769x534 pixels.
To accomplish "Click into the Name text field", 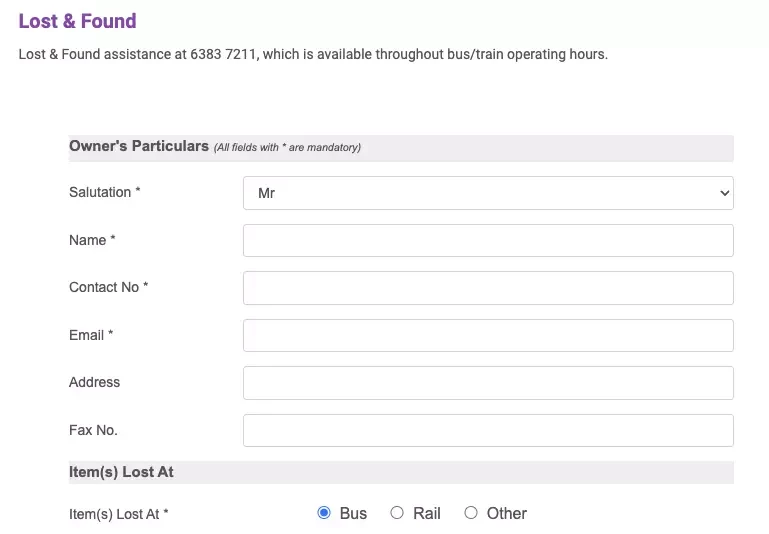I will (x=488, y=241).
